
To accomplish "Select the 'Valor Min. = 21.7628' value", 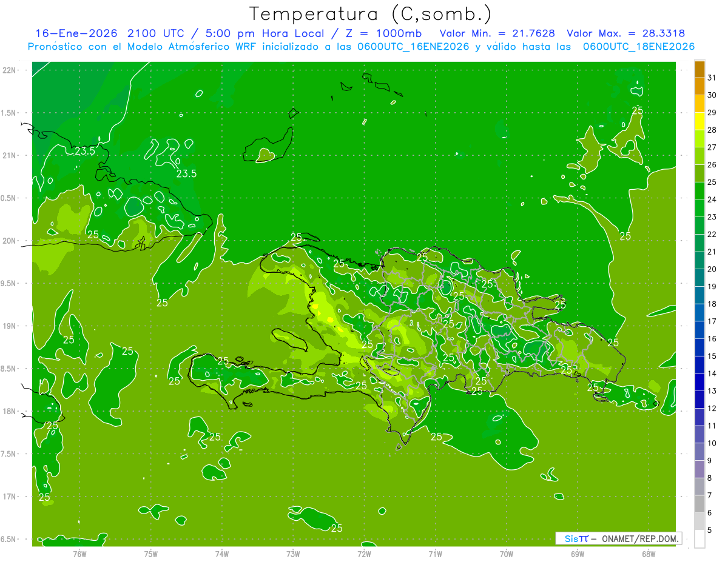I will tap(497, 33).
